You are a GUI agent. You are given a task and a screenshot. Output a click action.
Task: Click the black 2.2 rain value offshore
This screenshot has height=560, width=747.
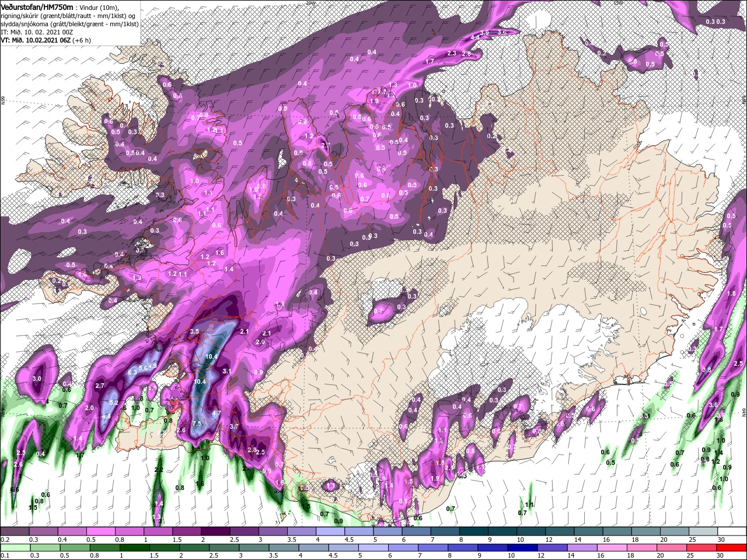tap(159, 470)
